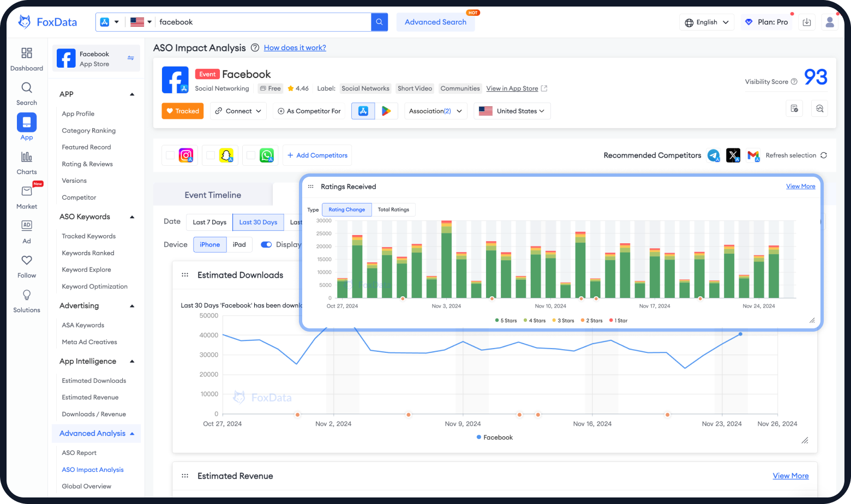Click As Competitor For button
This screenshot has height=504, width=851.
(x=309, y=111)
